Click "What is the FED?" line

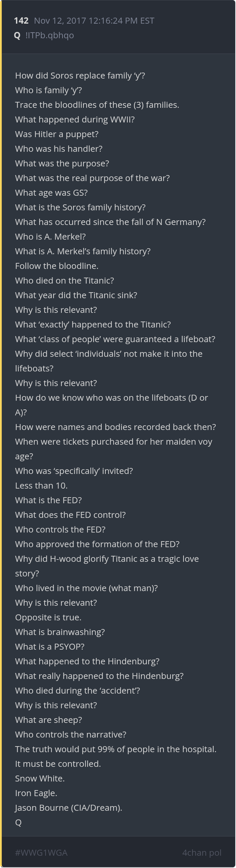coord(49,500)
